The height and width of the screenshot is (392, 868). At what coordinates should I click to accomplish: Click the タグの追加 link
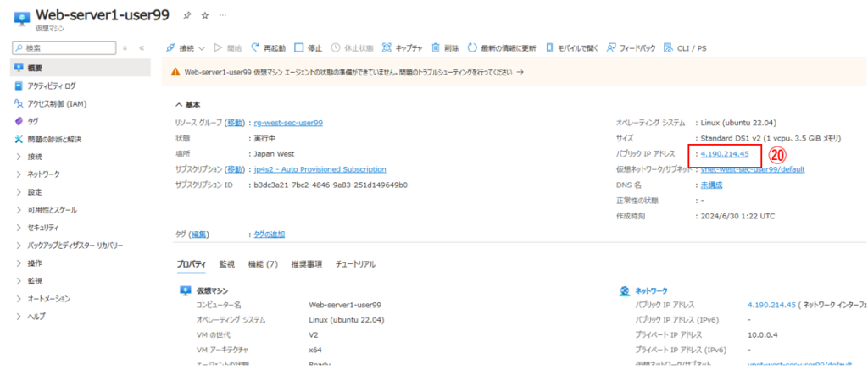coord(269,235)
